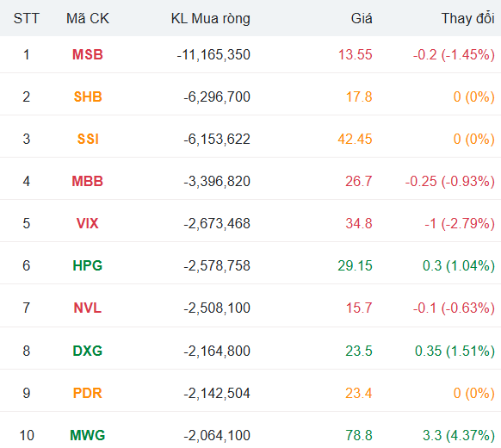Open the NVL stock code link
The image size is (501, 448).
88,308
